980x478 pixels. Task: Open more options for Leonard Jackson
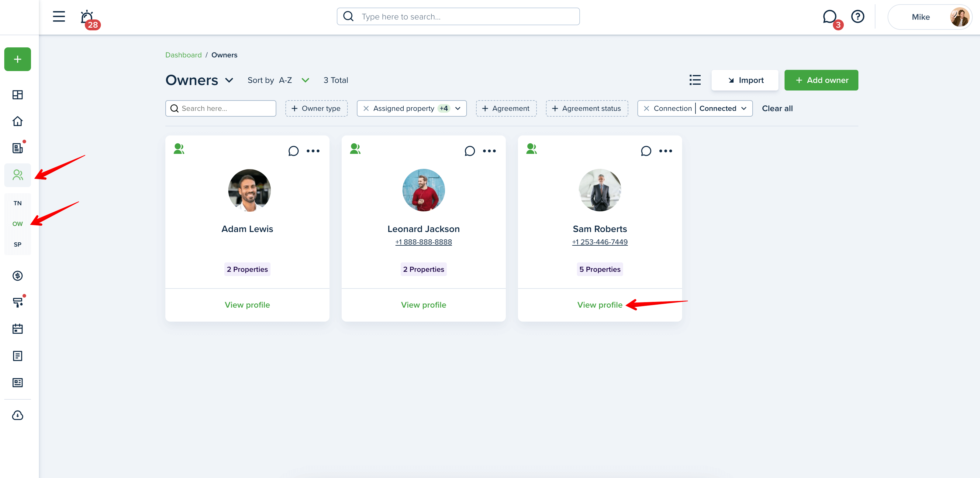[x=489, y=151]
